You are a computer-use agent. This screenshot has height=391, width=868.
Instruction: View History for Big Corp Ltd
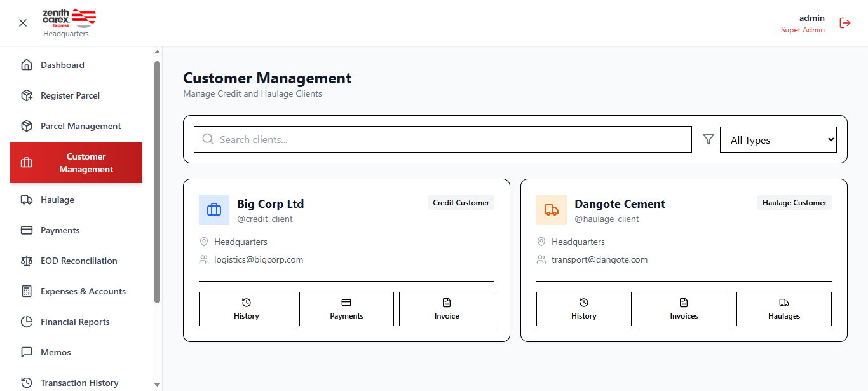pyautogui.click(x=247, y=309)
